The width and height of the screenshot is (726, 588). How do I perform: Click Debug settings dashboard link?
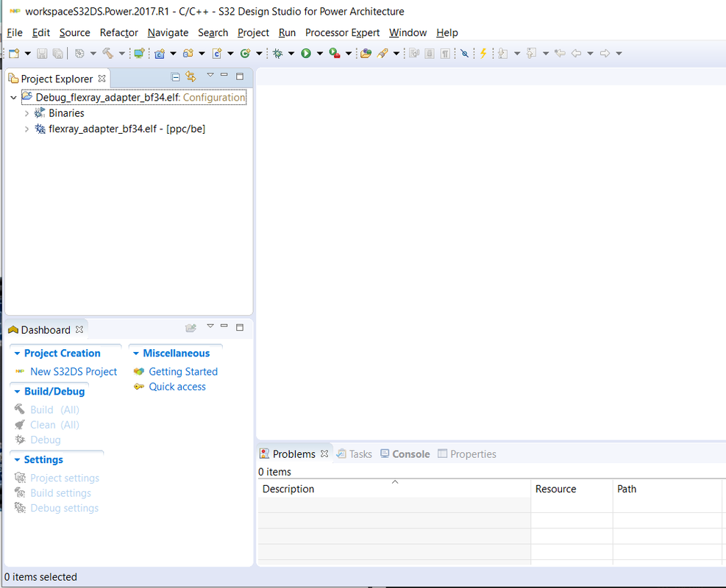tap(64, 509)
